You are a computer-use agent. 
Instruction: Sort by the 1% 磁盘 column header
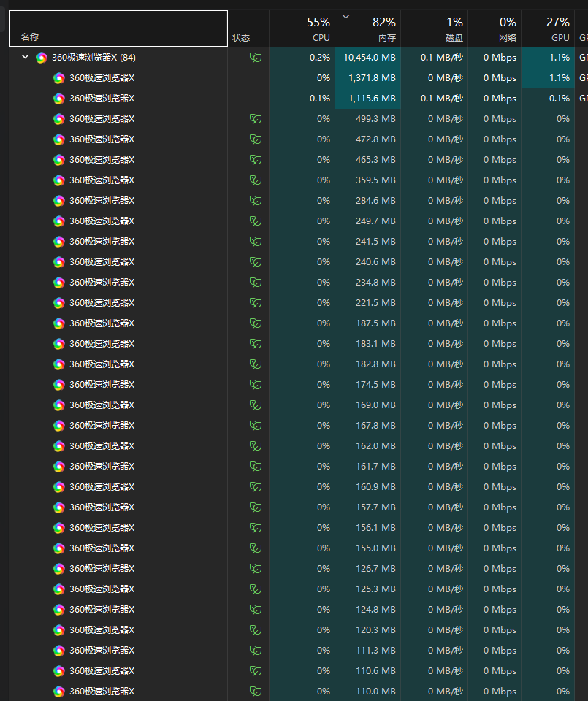coord(434,28)
